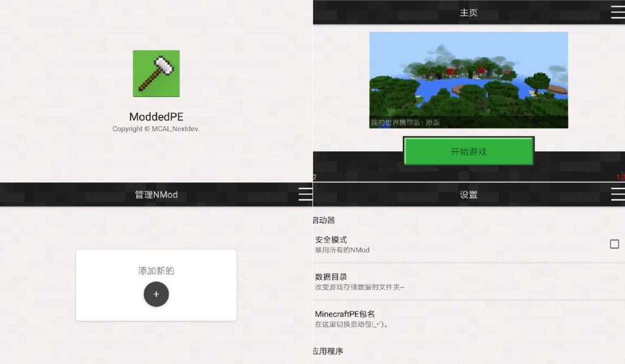
Task: Click the 禁用所有的NMod description
Action: tap(342, 250)
